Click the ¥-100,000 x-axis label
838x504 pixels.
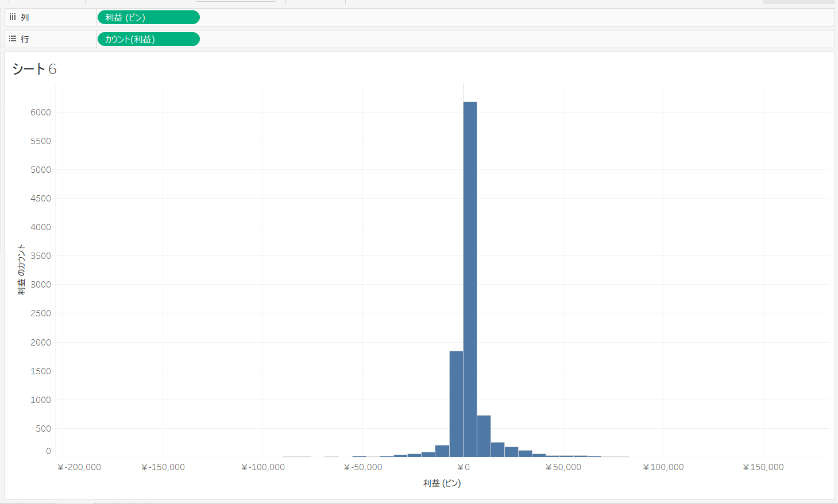pyautogui.click(x=263, y=467)
